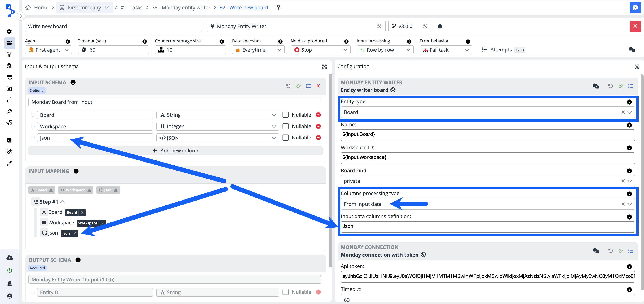Open the Attempts settings
The height and width of the screenshot is (304, 644).
[501, 50]
